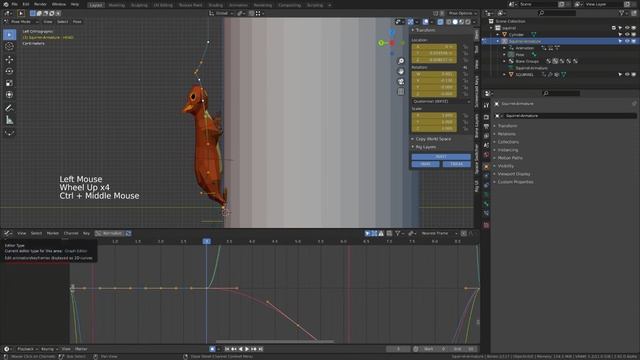Open the Object properties orange square tab
Image resolution: width=640 pixels, height=360 pixels.
[486, 167]
